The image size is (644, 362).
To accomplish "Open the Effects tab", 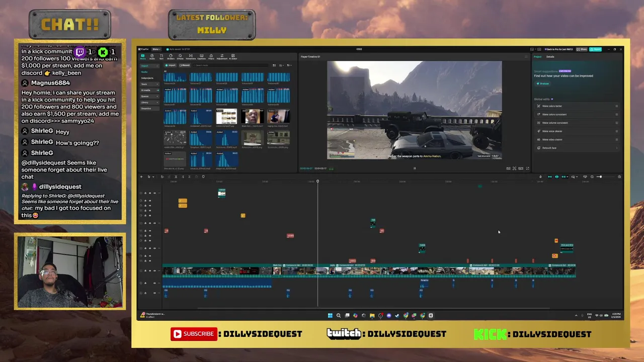I will pyautogui.click(x=180, y=57).
